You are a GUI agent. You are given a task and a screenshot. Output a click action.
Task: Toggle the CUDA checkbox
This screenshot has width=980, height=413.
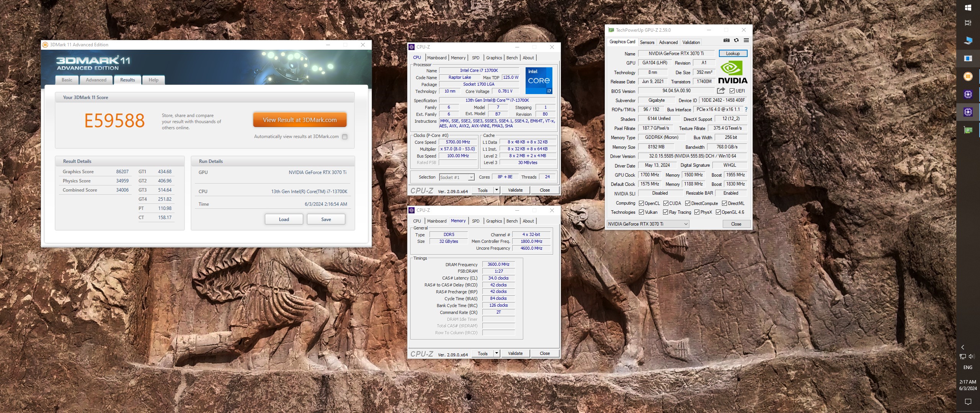click(666, 203)
